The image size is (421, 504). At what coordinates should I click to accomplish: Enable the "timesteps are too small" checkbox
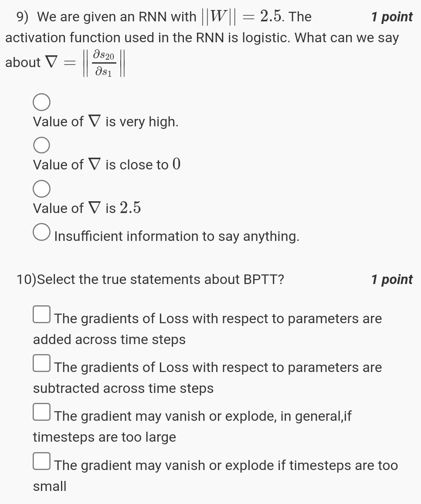click(x=41, y=461)
